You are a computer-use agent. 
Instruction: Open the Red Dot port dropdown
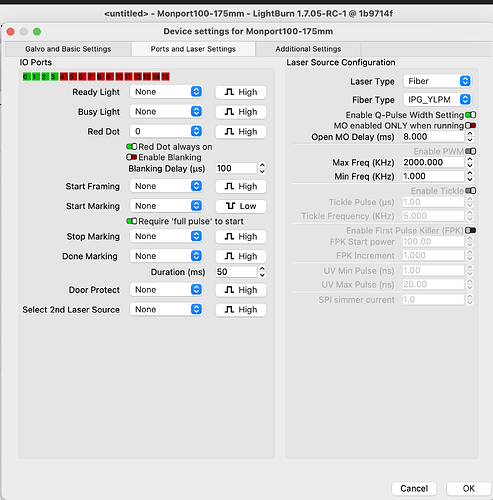[x=166, y=131]
